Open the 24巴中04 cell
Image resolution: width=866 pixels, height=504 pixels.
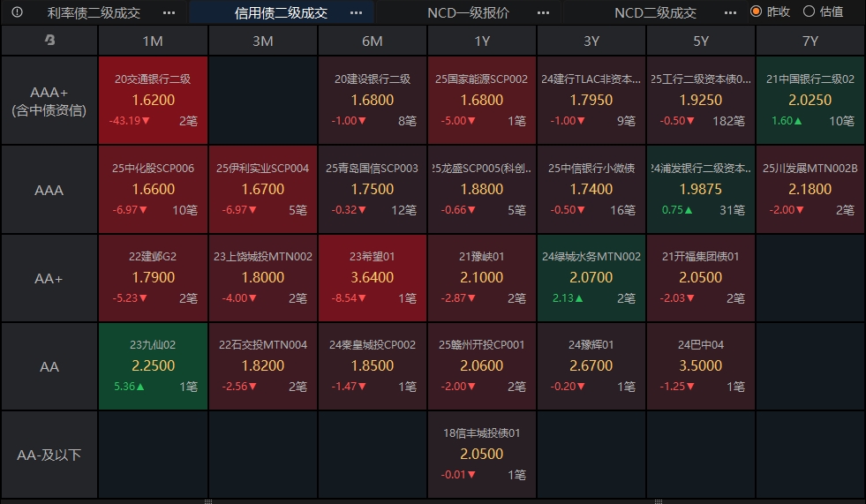700,366
